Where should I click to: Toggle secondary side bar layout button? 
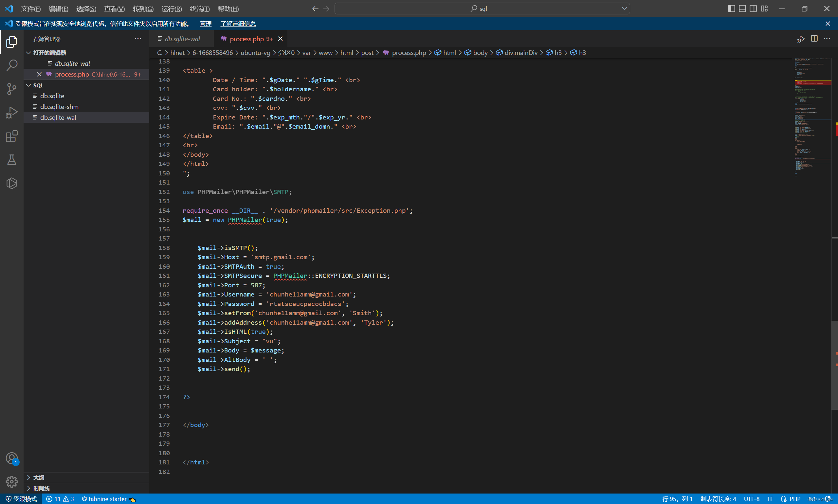point(753,9)
